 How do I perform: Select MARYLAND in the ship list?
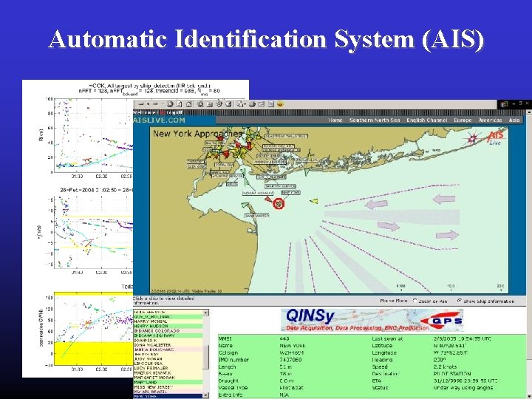168,383
